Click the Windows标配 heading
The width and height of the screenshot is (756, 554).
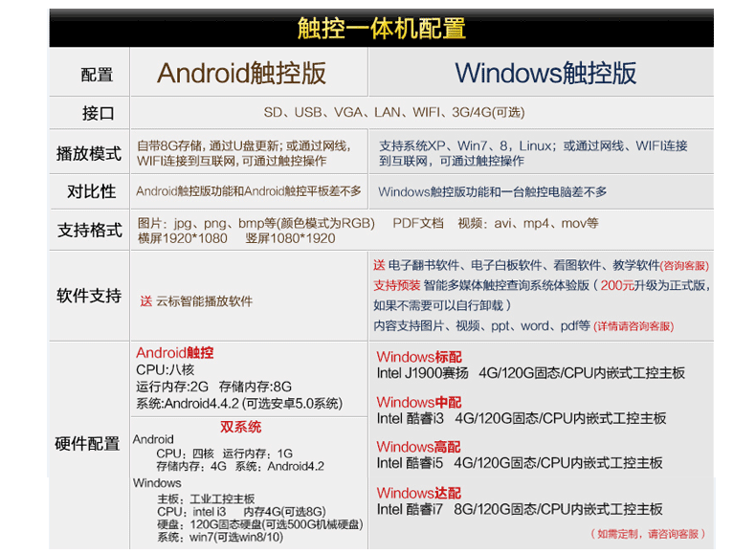point(418,357)
